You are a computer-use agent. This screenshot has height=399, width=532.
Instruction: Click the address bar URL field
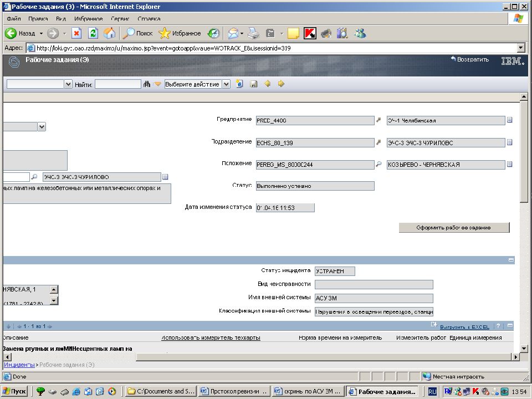pos(272,48)
